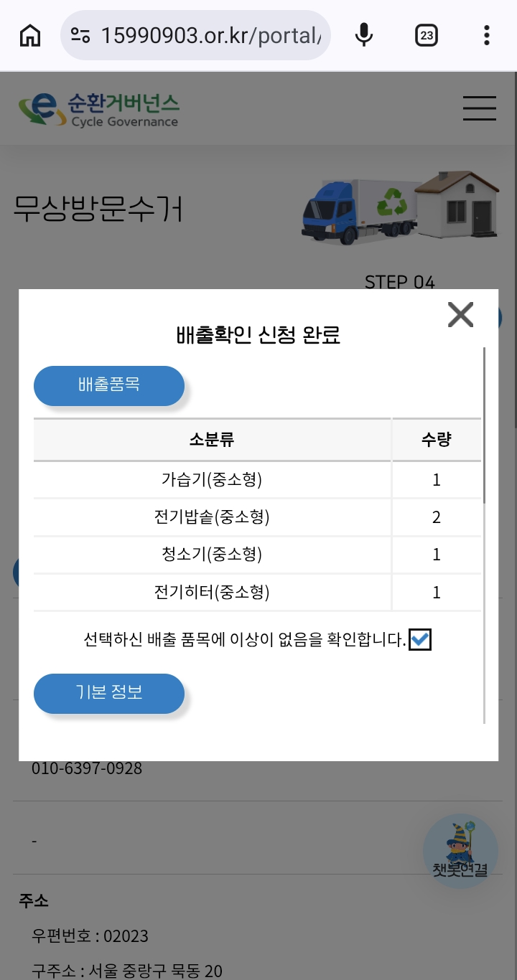Screen dimensions: 517x980
Task: Click the 기본 정보 section button
Action: click(109, 693)
